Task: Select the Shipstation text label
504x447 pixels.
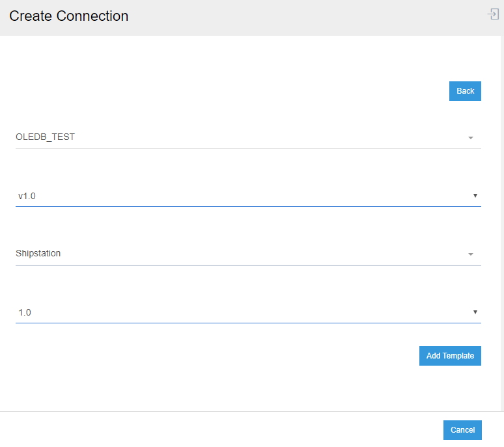Action: [38, 254]
